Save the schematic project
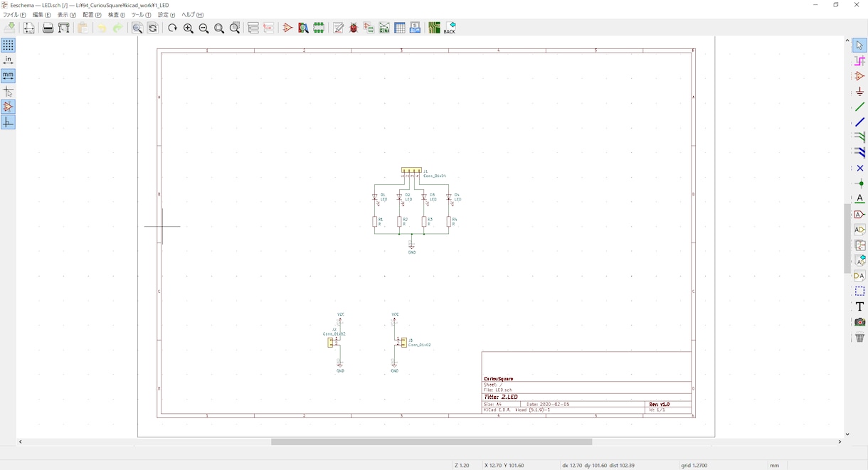Image resolution: width=868 pixels, height=470 pixels. pyautogui.click(x=10, y=28)
